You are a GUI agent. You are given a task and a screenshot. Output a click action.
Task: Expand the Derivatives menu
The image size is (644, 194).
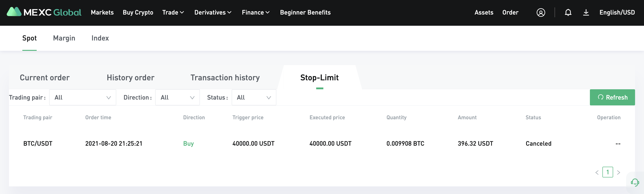(x=213, y=13)
